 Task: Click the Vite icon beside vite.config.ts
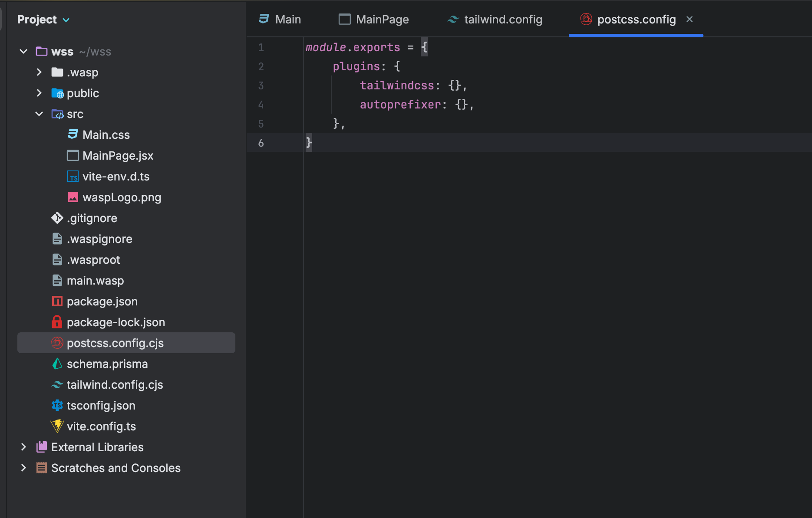[57, 426]
